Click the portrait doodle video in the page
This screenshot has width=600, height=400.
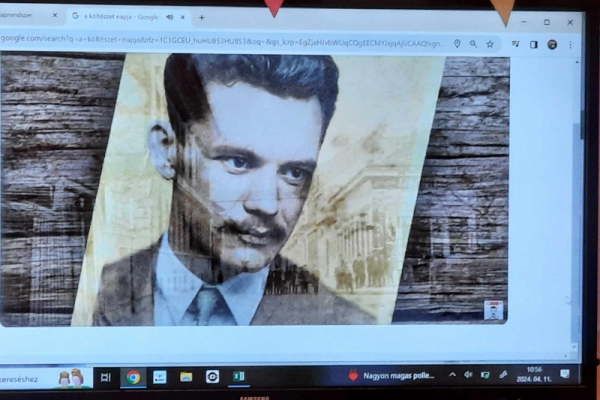point(254,190)
